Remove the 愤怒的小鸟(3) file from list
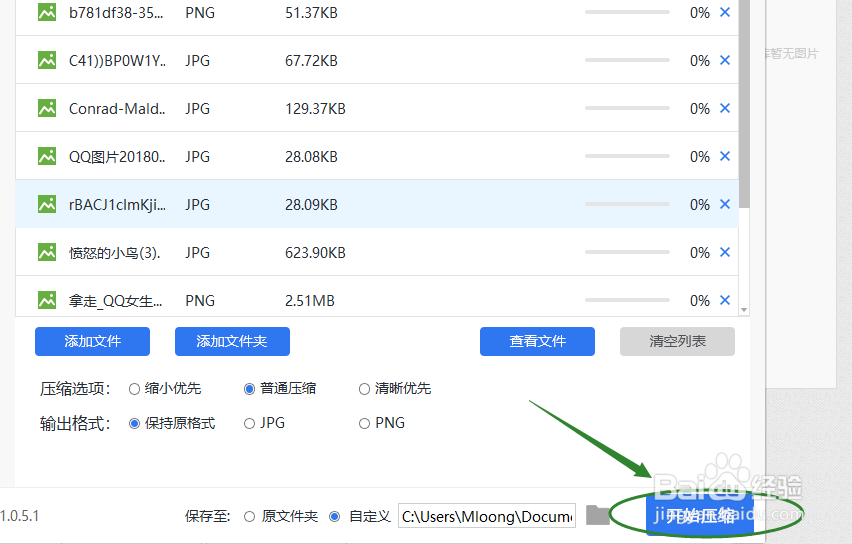The image size is (852, 544). click(725, 252)
